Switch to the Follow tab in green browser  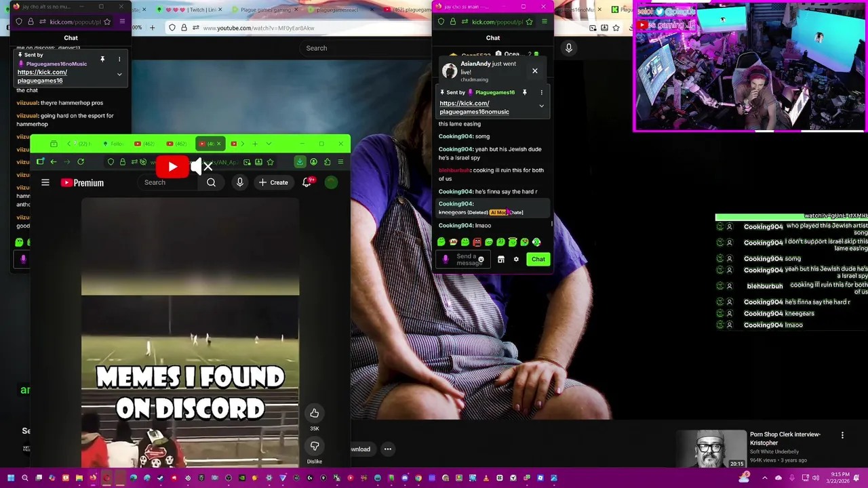(112, 144)
